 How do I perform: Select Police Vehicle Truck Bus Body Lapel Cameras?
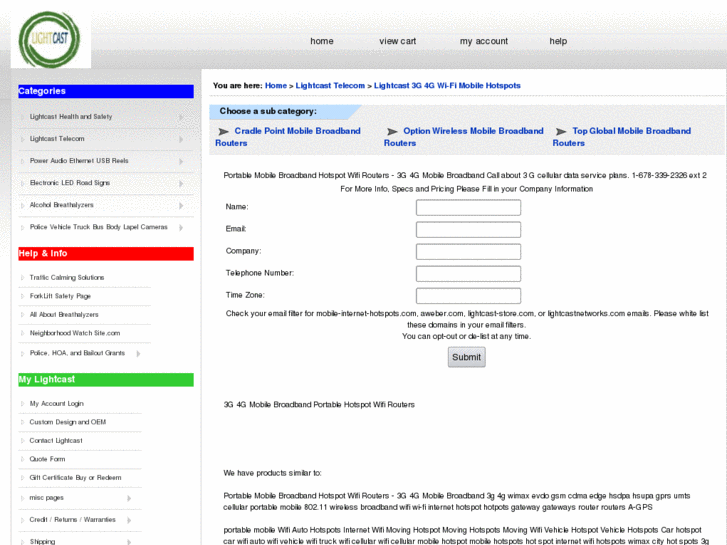98,227
